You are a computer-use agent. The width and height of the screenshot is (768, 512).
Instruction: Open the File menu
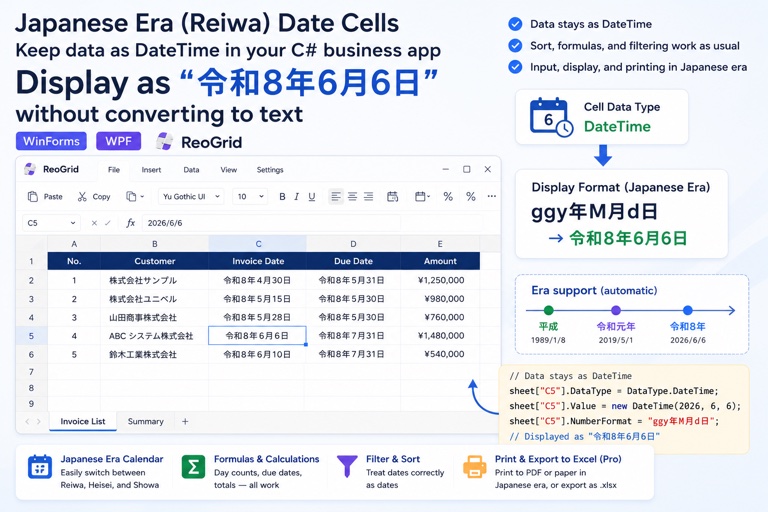(114, 170)
